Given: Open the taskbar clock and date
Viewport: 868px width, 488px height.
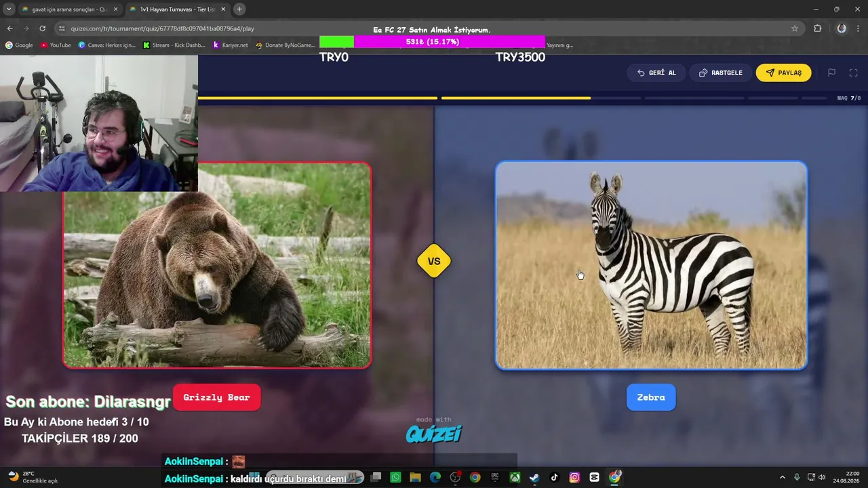Looking at the screenshot, I should 847,477.
